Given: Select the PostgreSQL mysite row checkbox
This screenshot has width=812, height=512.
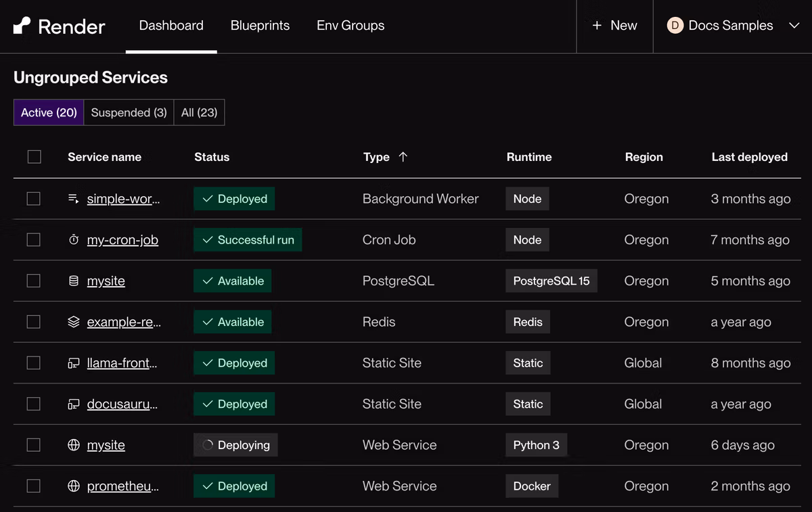Looking at the screenshot, I should (x=34, y=281).
